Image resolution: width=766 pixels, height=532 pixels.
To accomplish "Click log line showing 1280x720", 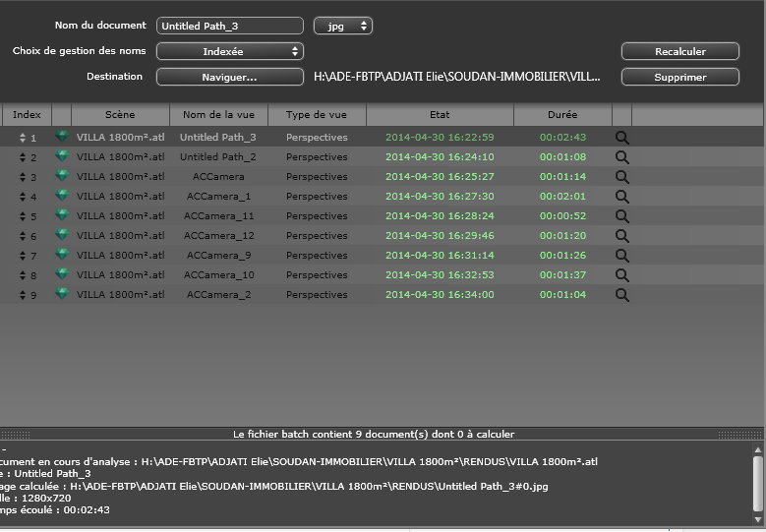I will tap(35, 499).
